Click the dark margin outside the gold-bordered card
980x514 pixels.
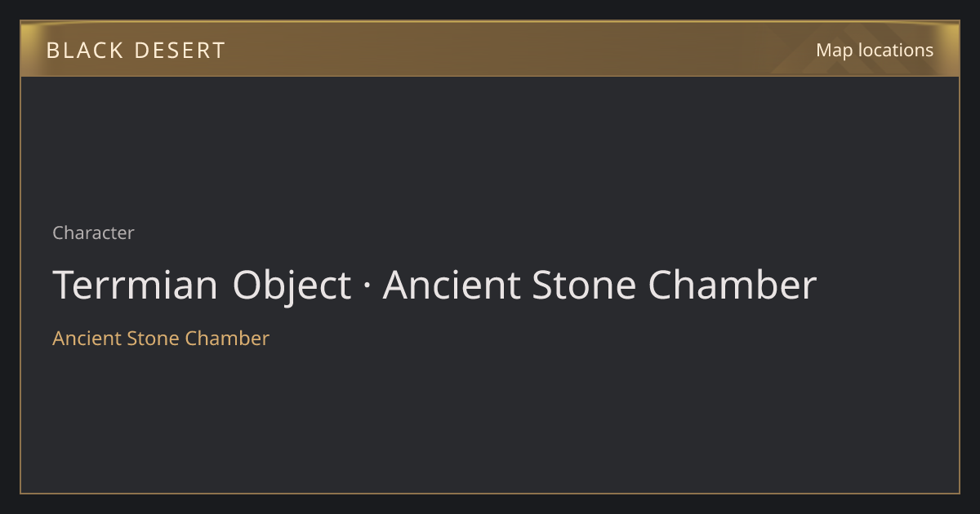[490, 503]
